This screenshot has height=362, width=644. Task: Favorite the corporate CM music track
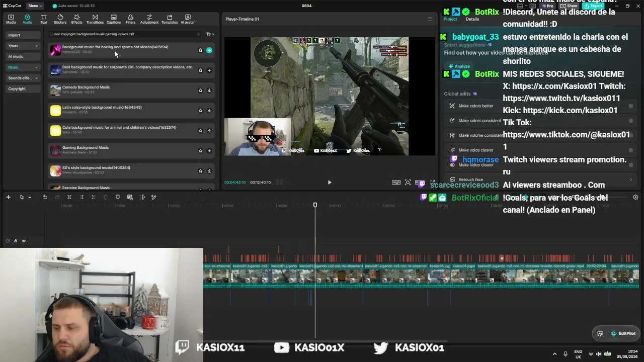[x=200, y=70]
